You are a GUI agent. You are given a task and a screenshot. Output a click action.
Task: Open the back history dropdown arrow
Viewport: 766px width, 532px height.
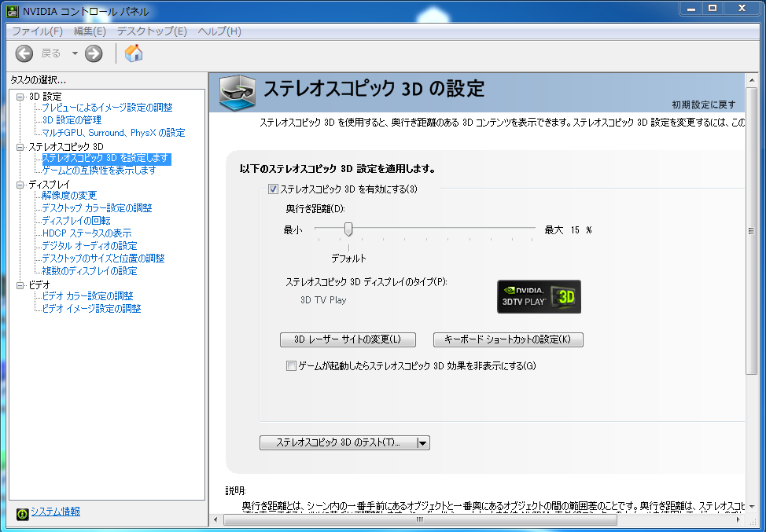[x=75, y=53]
